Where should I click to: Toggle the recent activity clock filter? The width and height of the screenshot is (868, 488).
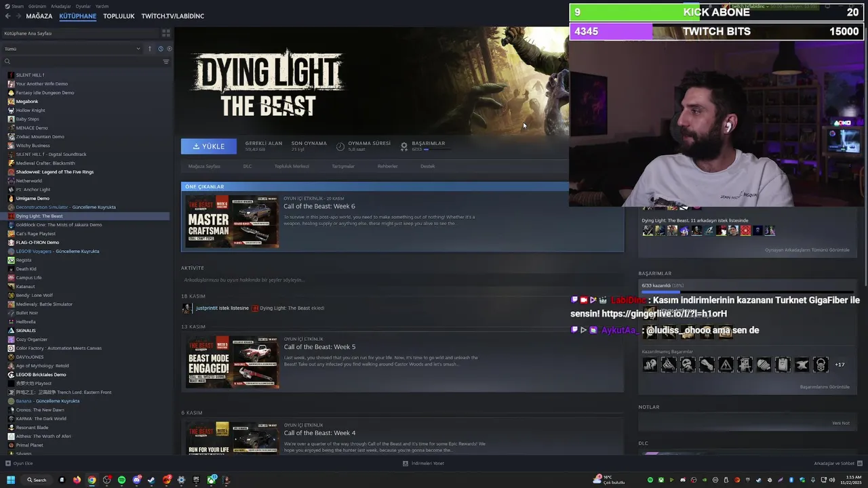coord(161,49)
